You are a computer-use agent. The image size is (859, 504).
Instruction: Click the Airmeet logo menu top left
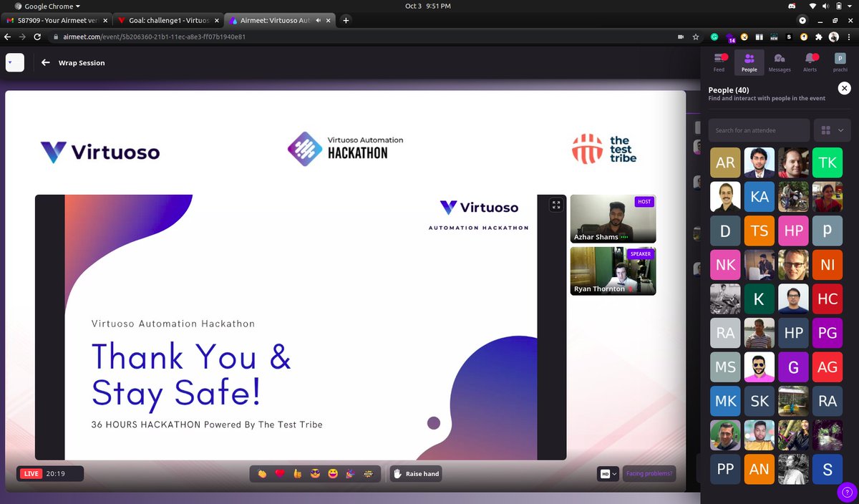coord(15,63)
